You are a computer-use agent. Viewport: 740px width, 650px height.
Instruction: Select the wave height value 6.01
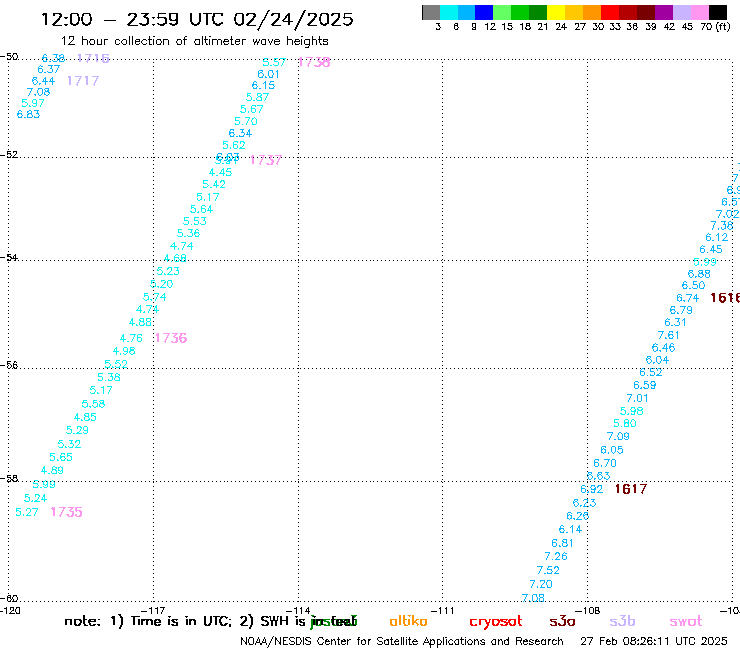pyautogui.click(x=269, y=74)
